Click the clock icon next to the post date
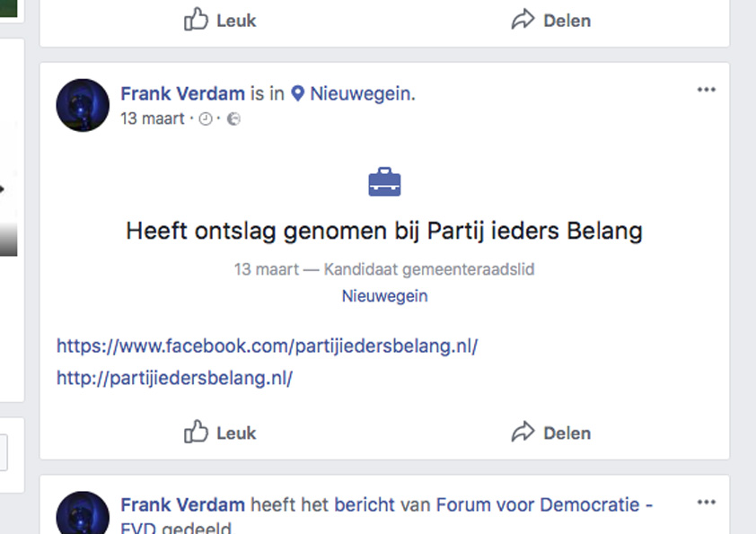This screenshot has width=756, height=534. 205,118
